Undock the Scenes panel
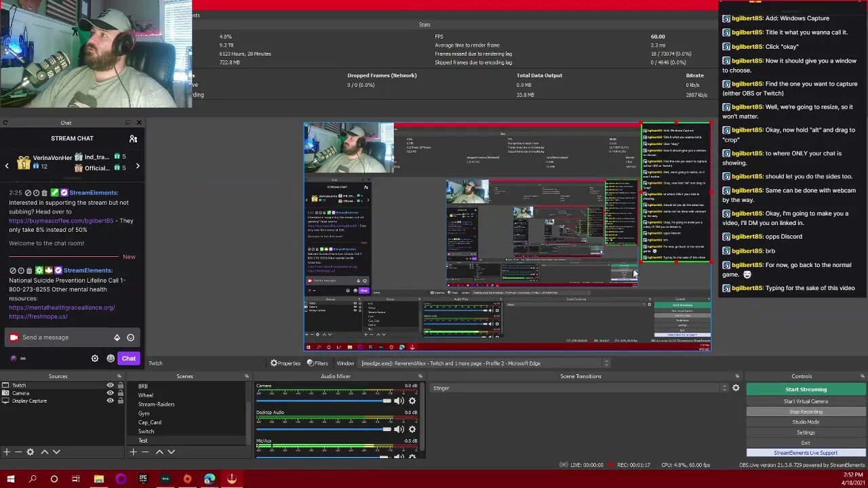 click(x=246, y=376)
